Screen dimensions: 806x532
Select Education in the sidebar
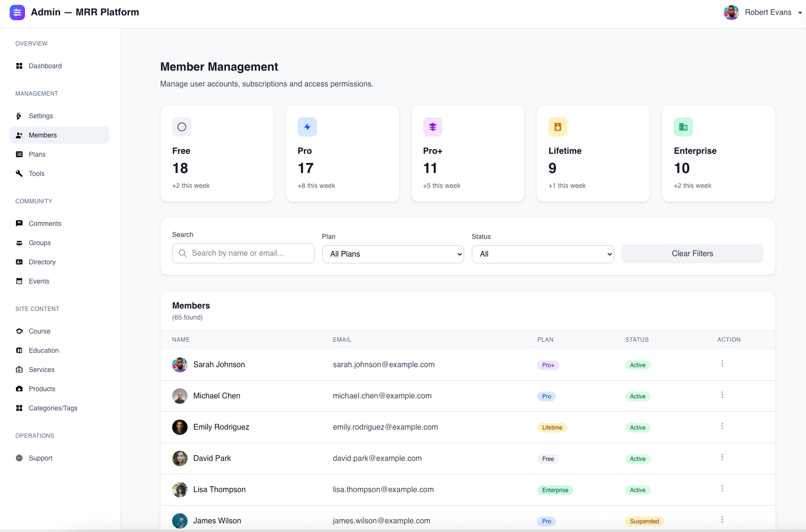pyautogui.click(x=44, y=350)
